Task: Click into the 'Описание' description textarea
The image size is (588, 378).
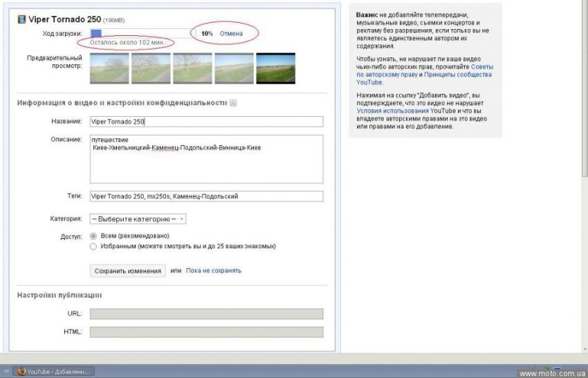Action: (207, 159)
